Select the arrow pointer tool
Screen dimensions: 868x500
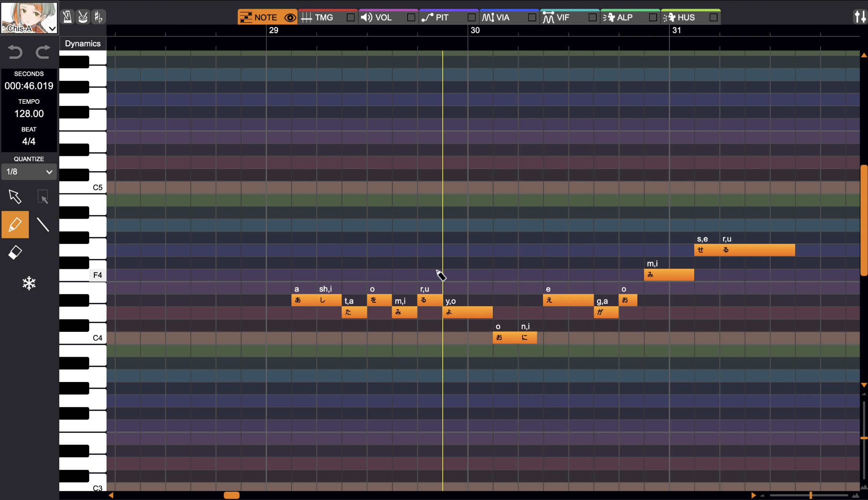coord(15,196)
